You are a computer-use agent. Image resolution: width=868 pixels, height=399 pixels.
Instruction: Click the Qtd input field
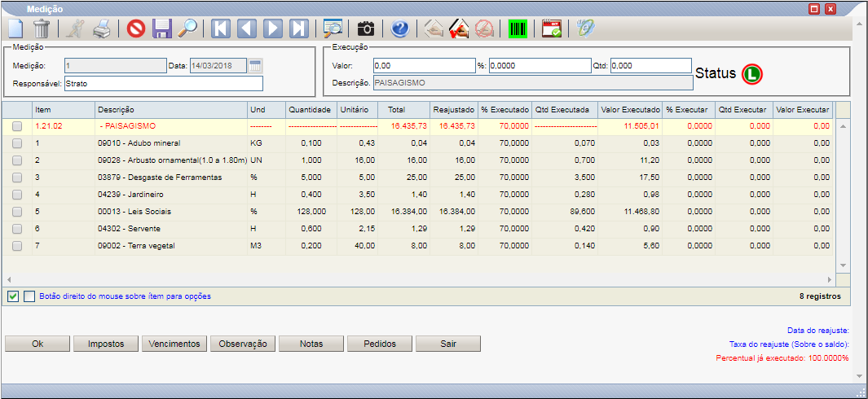pyautogui.click(x=651, y=65)
